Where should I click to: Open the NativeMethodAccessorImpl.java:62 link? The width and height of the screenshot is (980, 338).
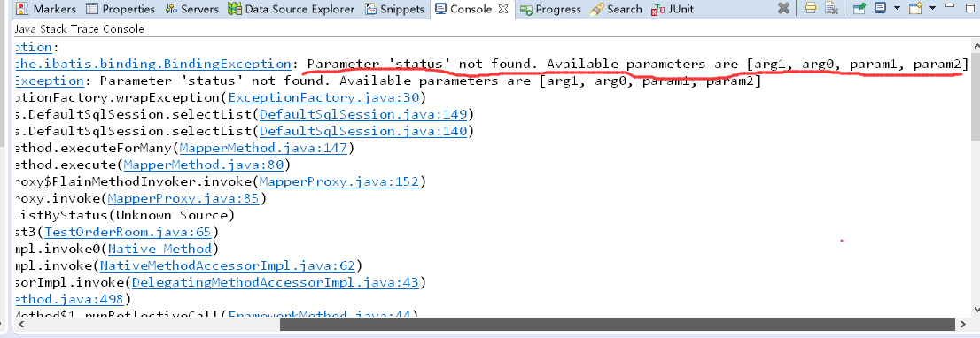click(228, 266)
